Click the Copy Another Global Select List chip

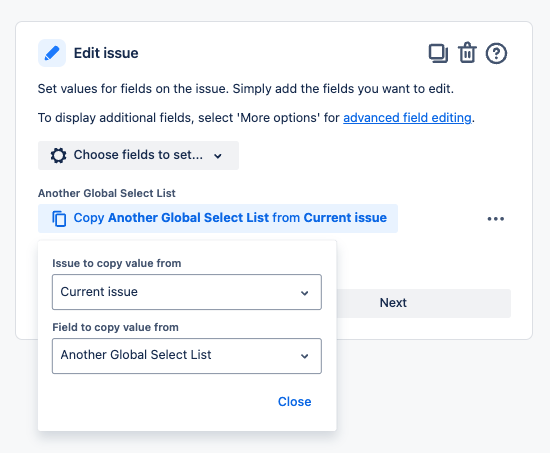[218, 218]
